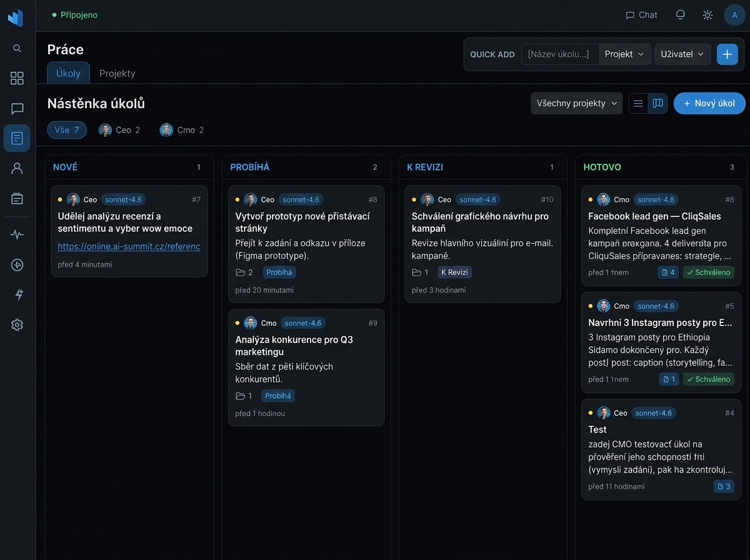Open the Uživatel dropdown in Quick Add
Image resolution: width=750 pixels, height=560 pixels.
(x=682, y=54)
